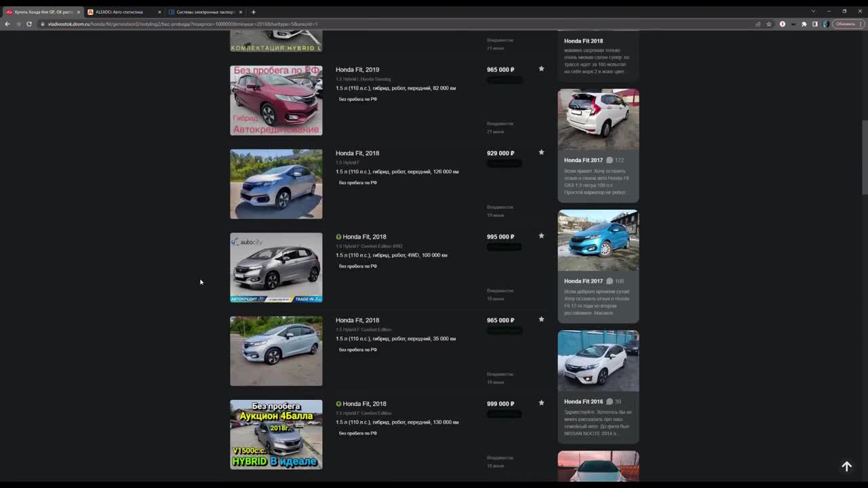Open the blue Honda Fit 2017 review photo
Image resolution: width=868 pixels, height=488 pixels.
tap(598, 240)
